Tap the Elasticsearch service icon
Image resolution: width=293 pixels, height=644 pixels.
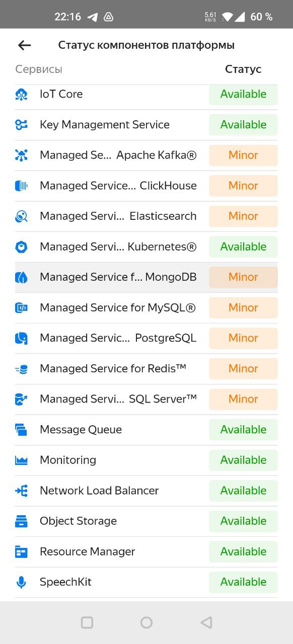(x=21, y=216)
